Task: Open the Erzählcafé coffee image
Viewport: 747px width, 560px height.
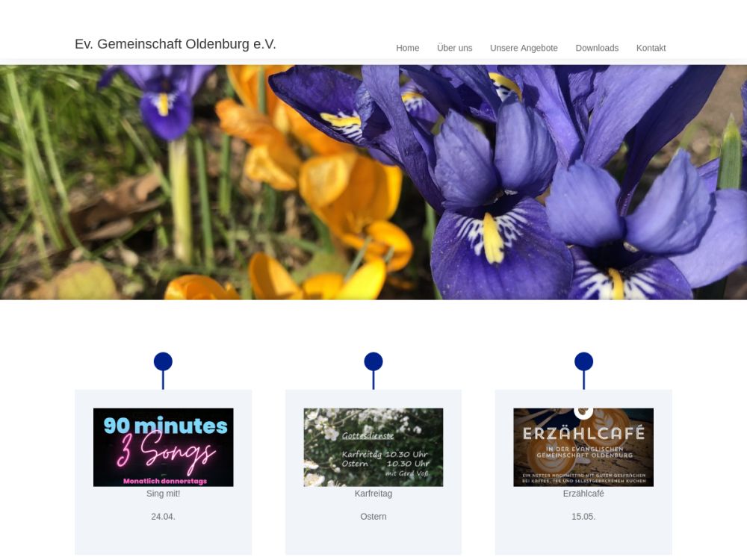Action: click(x=583, y=447)
